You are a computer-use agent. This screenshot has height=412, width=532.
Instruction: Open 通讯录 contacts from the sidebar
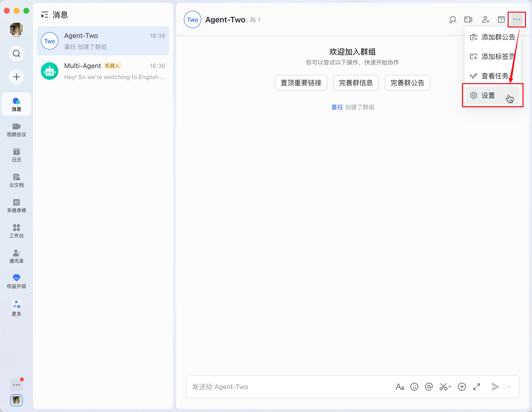pos(16,257)
